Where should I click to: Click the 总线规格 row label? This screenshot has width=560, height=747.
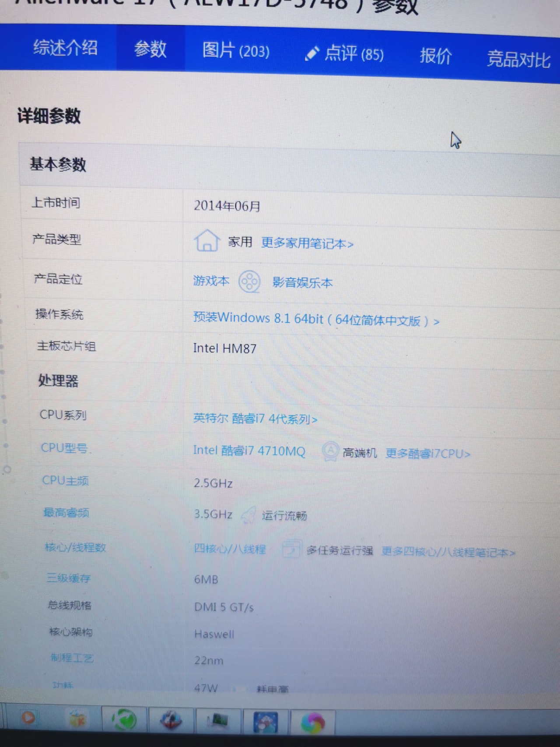tap(70, 605)
